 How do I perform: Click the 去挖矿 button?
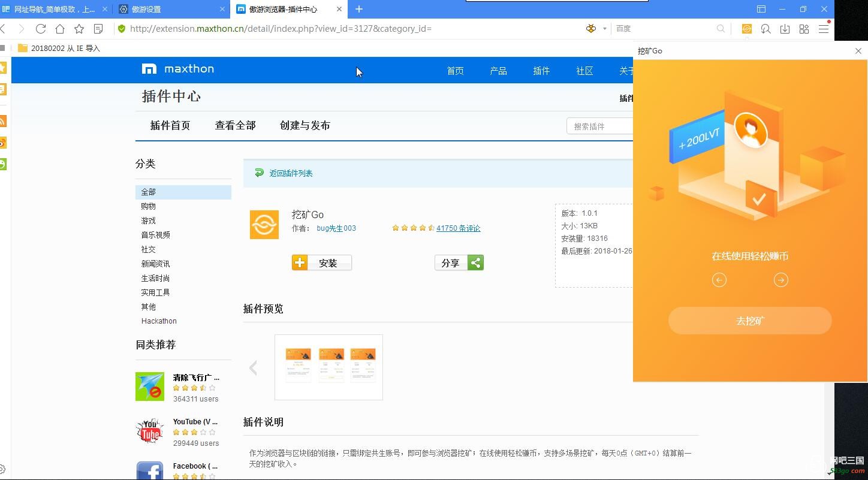[x=750, y=321]
